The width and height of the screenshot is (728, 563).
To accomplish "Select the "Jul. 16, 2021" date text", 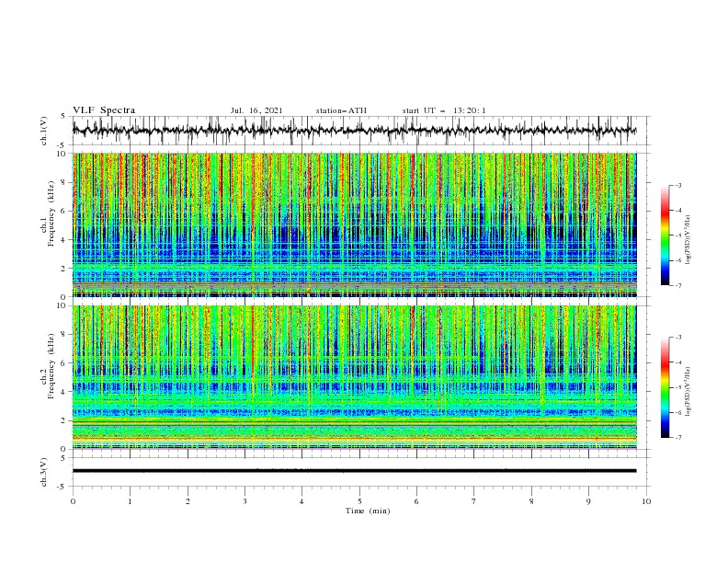I will (256, 110).
